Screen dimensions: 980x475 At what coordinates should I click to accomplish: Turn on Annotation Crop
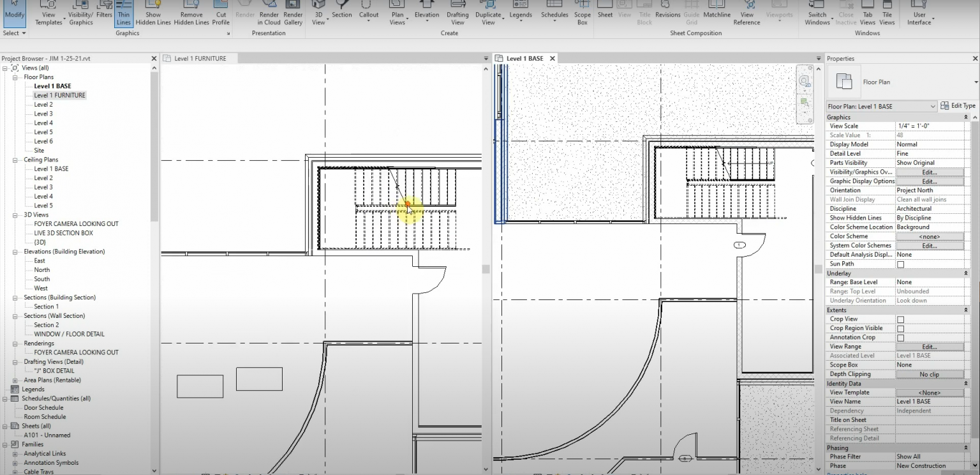[900, 336]
